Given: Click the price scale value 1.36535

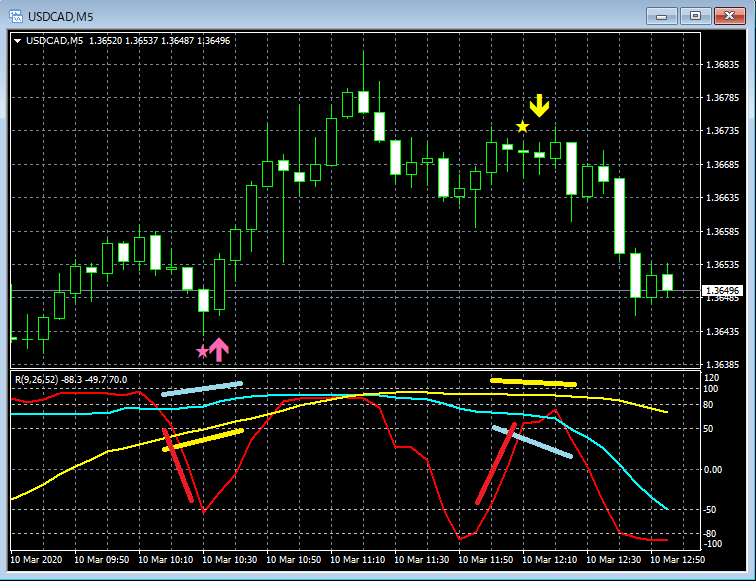Looking at the screenshot, I should (x=722, y=265).
